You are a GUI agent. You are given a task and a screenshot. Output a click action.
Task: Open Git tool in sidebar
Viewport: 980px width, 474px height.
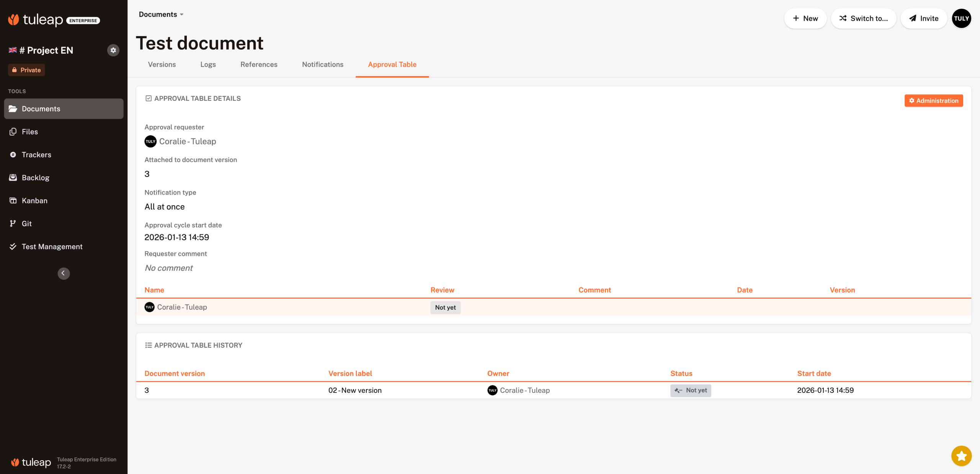tap(26, 224)
